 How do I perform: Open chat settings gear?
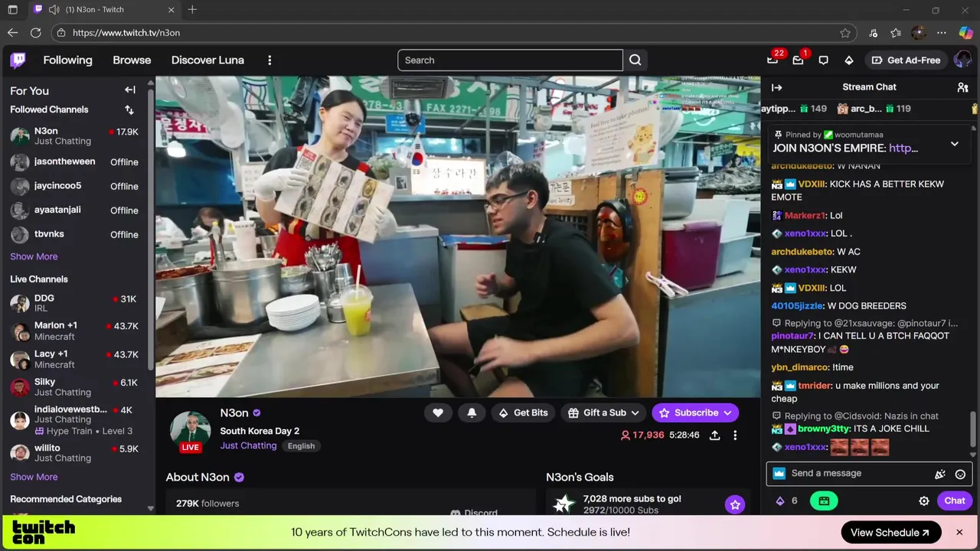point(924,500)
